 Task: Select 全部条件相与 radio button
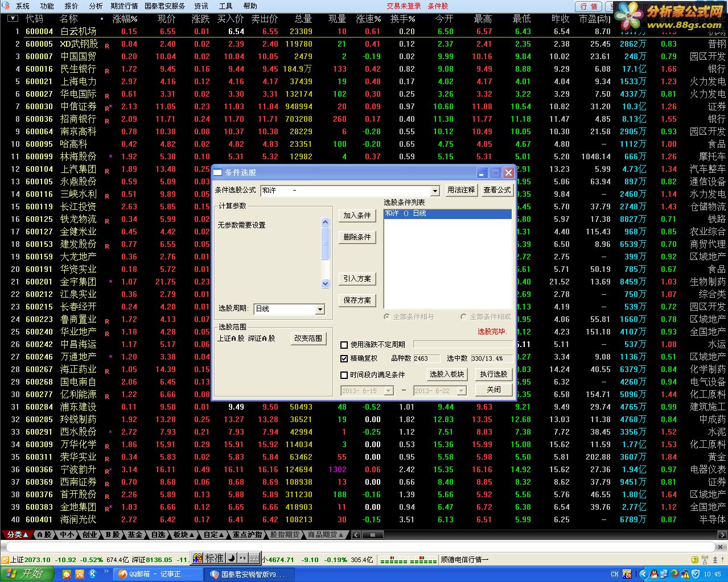coord(387,317)
